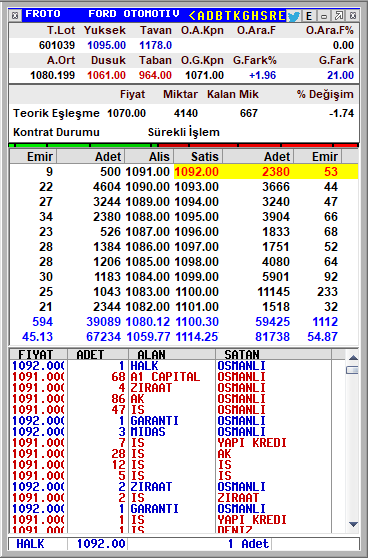Click G.Fark% value +1.96

[x=263, y=75]
